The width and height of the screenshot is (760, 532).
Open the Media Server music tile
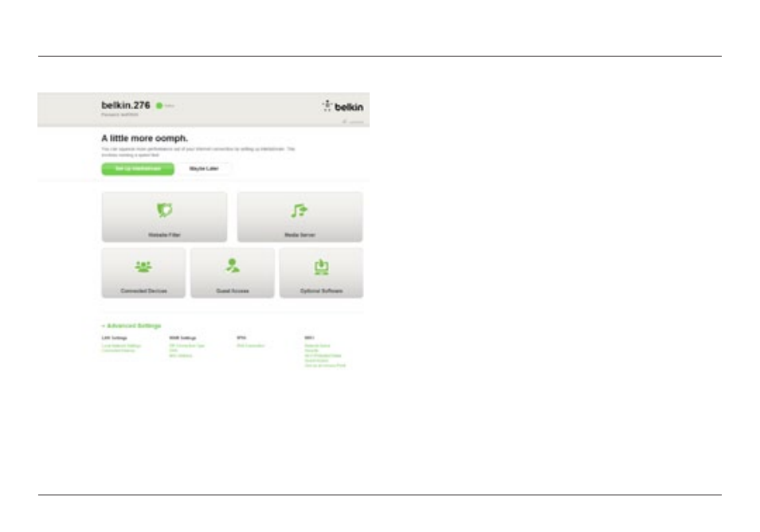click(x=300, y=217)
